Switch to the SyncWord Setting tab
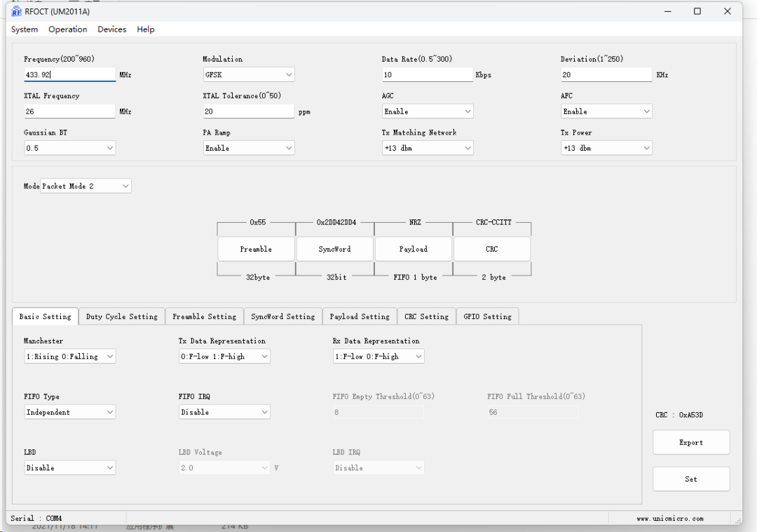The image size is (757, 532). point(283,317)
